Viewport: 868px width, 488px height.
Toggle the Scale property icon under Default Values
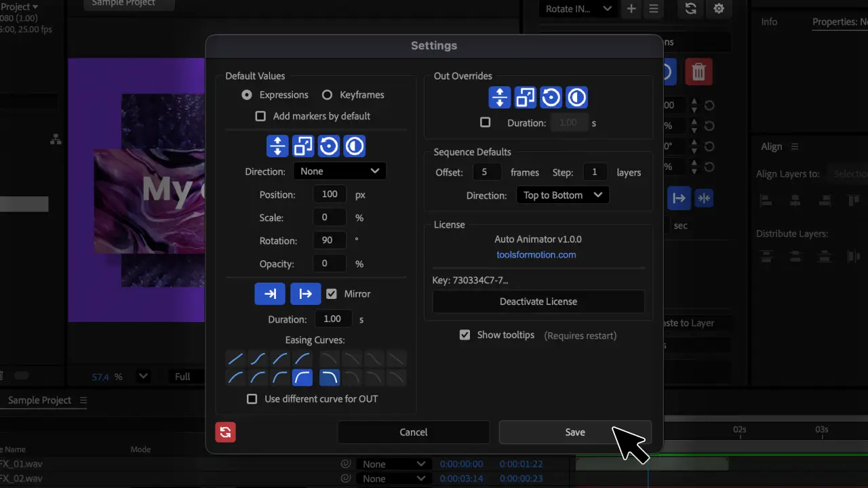303,146
